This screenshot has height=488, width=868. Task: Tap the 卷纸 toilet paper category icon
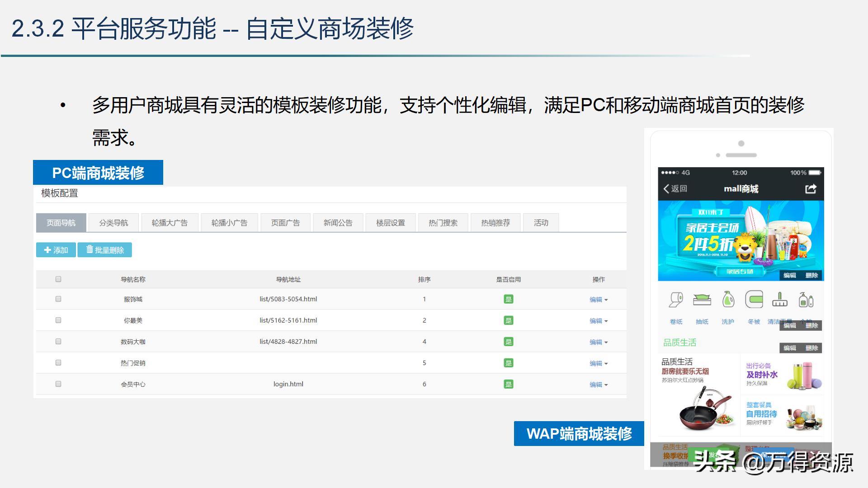coord(676,300)
